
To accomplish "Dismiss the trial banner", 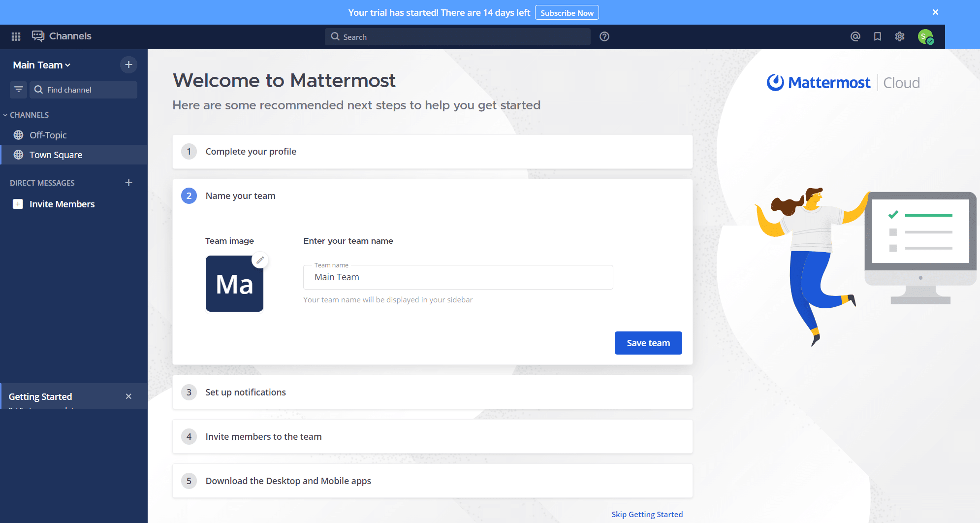I will [x=936, y=12].
